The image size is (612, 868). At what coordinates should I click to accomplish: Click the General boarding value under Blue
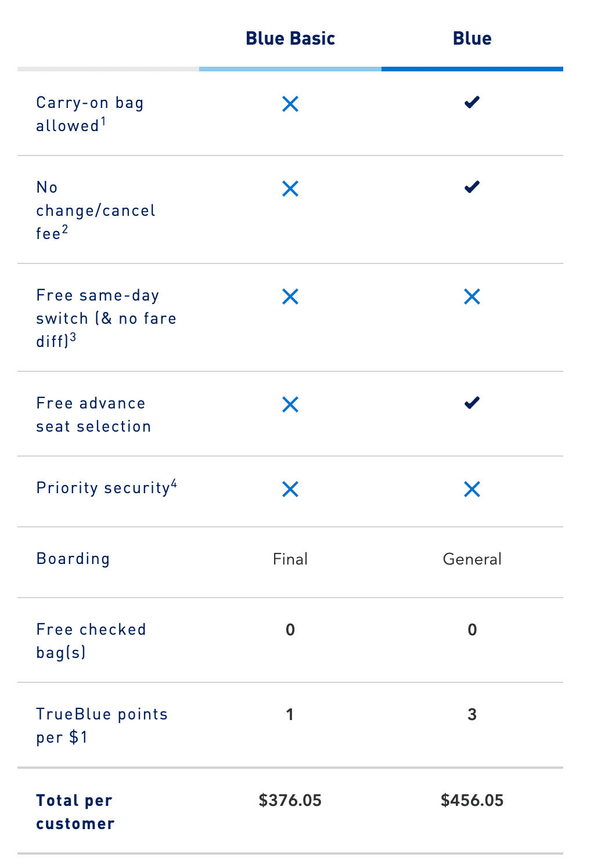(472, 559)
